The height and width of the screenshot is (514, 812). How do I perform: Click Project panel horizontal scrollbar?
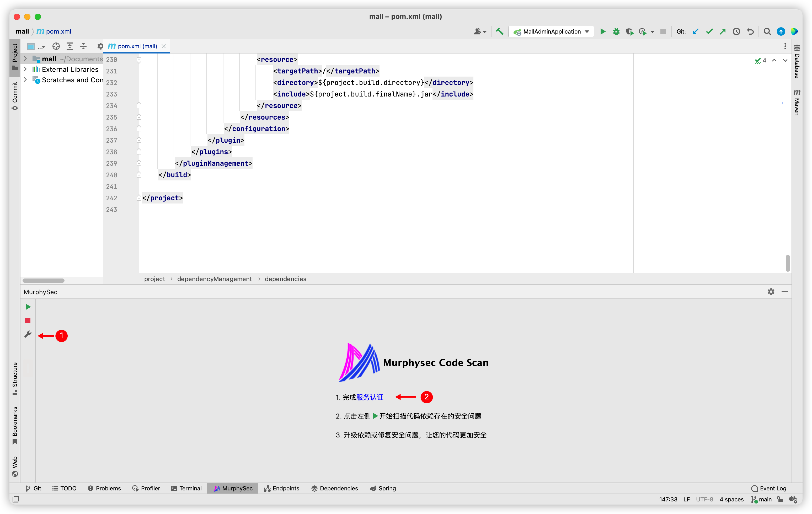point(44,280)
